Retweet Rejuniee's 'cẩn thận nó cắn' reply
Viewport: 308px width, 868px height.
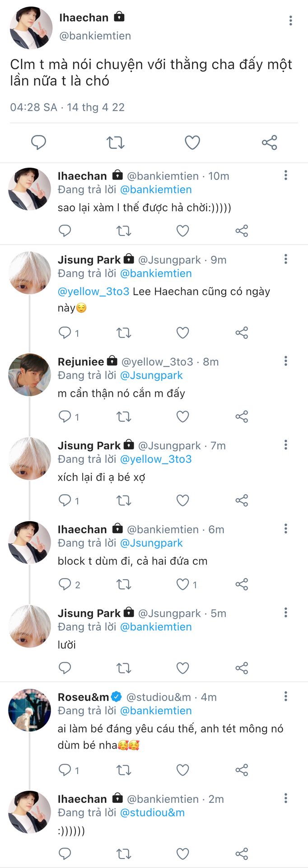123,416
